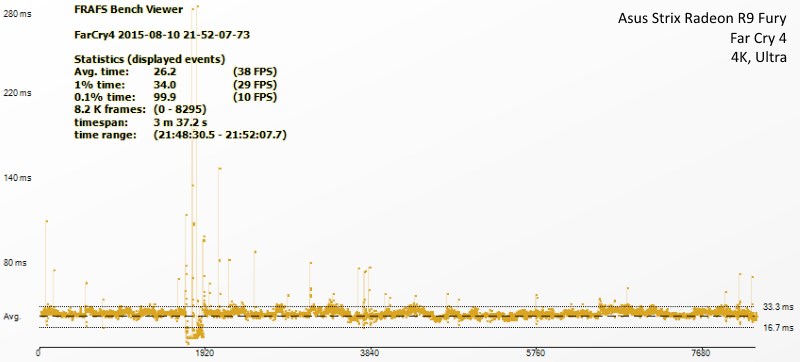This screenshot has width=800, height=362.
Task: Select the FarCry4 2015-08-10 file name text
Action: tap(162, 35)
